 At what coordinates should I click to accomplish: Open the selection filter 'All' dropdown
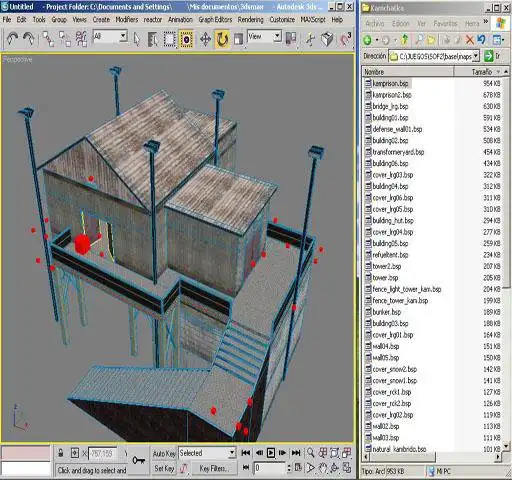(x=123, y=36)
